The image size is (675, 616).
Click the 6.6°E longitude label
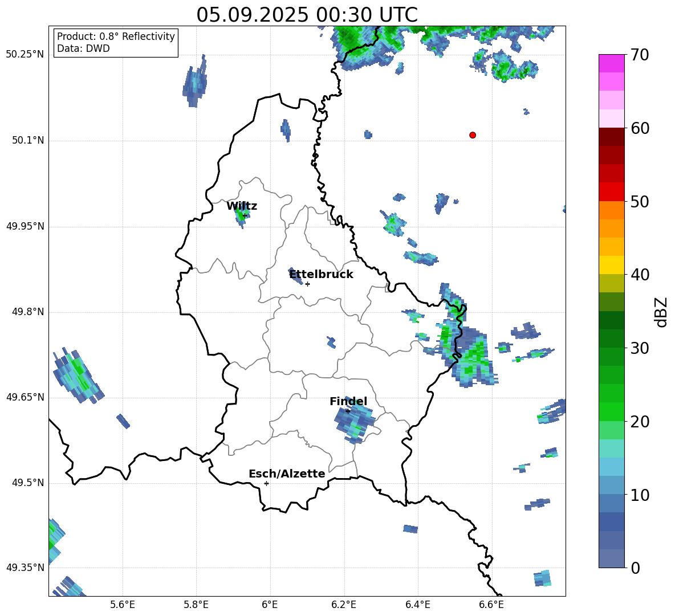491,605
